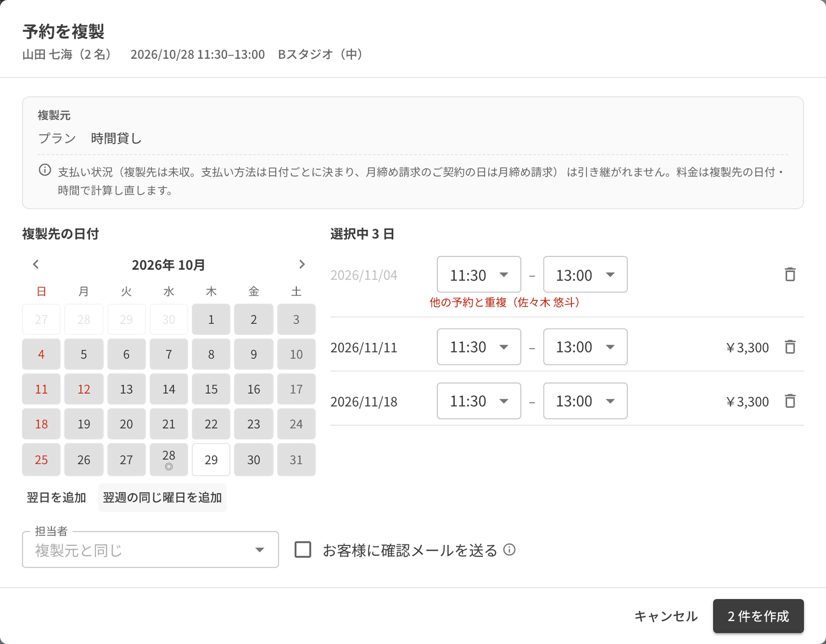Delete the 2026/11/04 row
Image resolution: width=826 pixels, height=644 pixels.
790,275
